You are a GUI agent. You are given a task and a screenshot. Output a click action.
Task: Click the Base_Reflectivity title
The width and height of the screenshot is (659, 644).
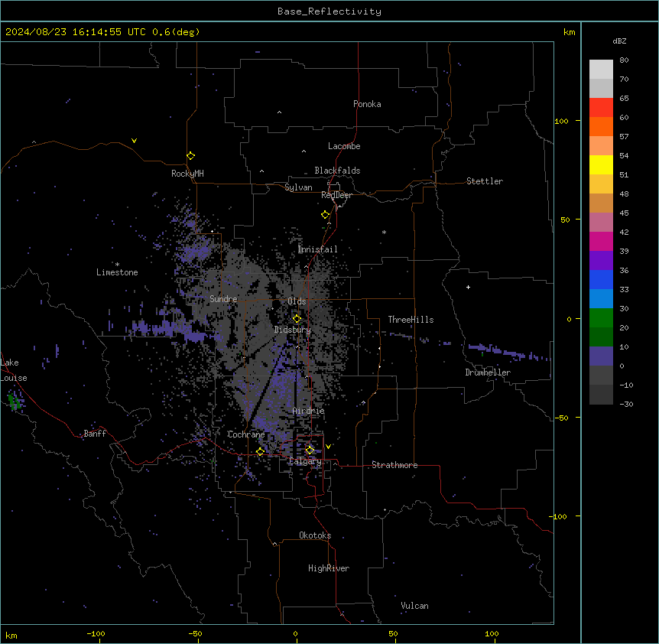point(329,11)
